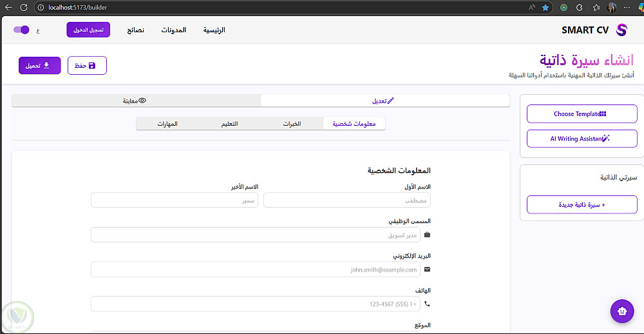Click the blue favorites star icon
This screenshot has height=334, width=644.
click(545, 7)
